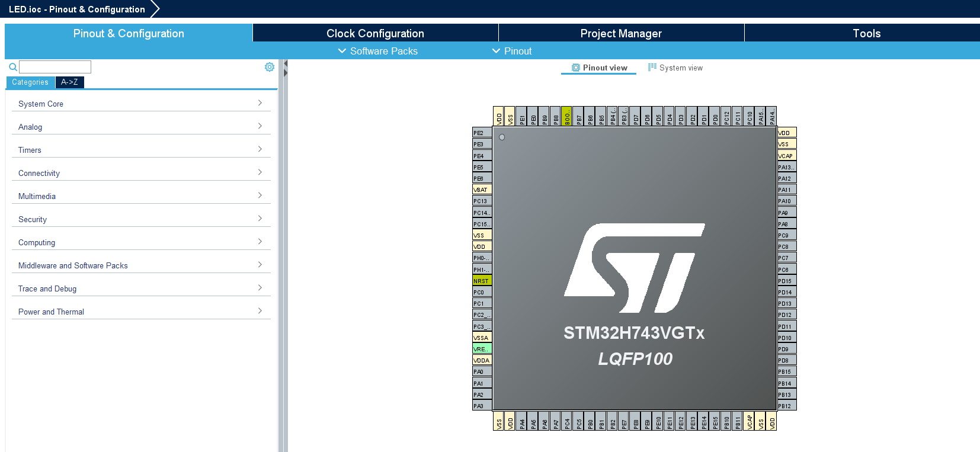Open the Pinout dropdown menu
This screenshot has height=452, width=980.
(x=512, y=51)
